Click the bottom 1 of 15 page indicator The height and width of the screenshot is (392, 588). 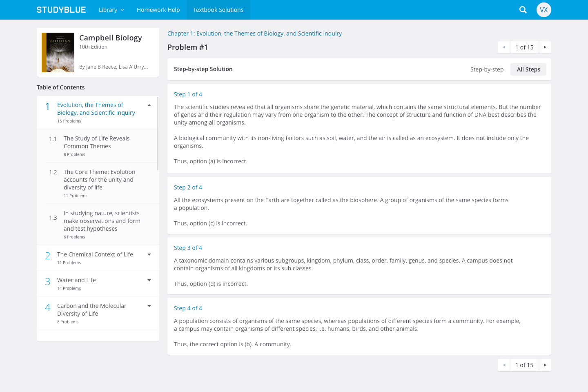[524, 365]
